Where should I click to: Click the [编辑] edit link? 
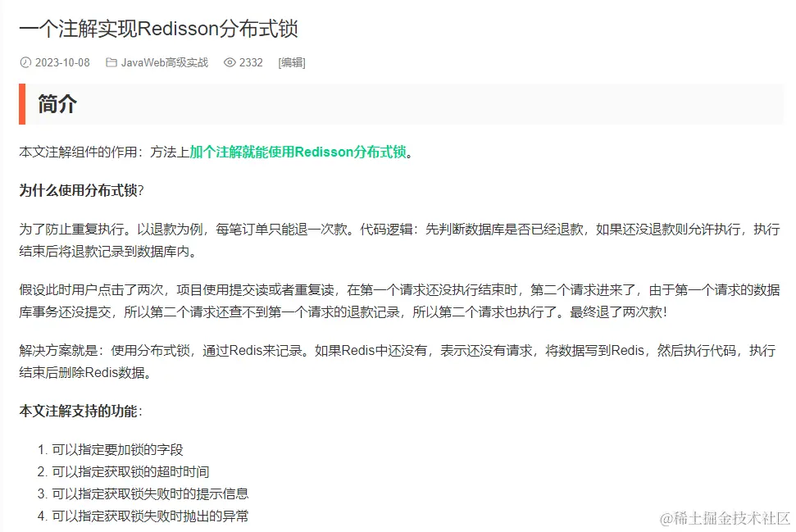coord(292,62)
